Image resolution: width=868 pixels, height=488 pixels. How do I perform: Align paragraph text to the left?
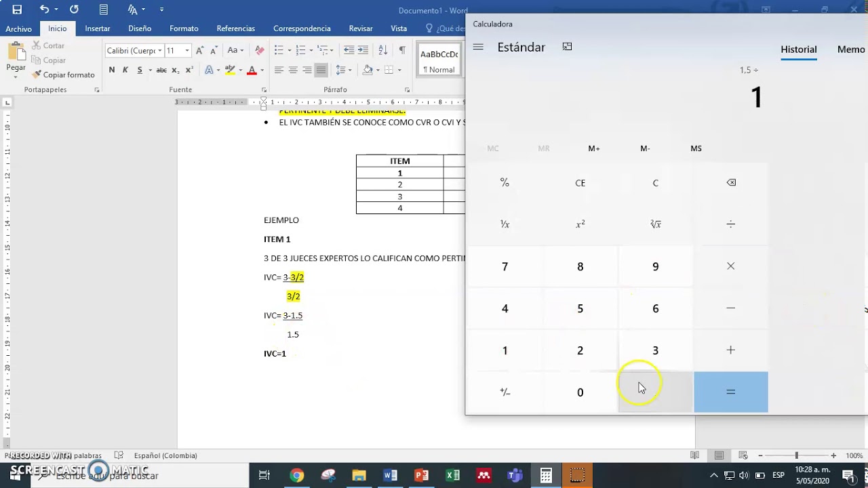(x=279, y=70)
